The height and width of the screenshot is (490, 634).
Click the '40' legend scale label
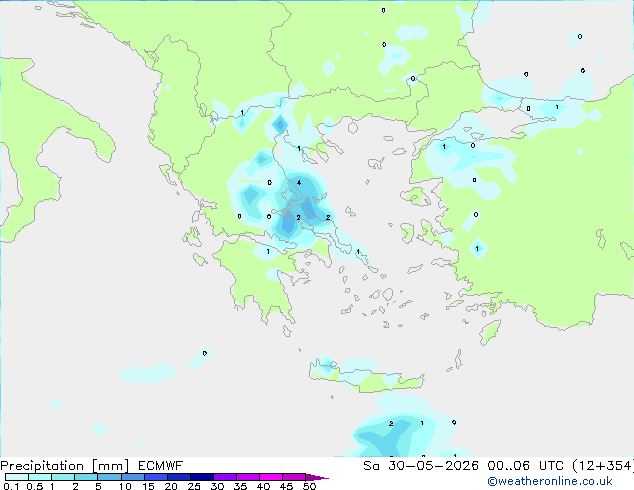pos(263,486)
